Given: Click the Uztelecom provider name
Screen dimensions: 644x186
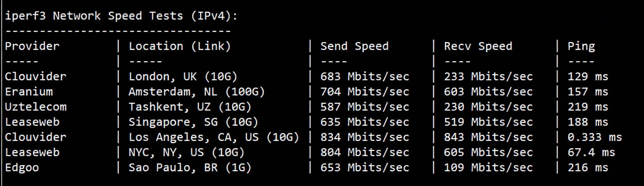Looking at the screenshot, I should [36, 107].
